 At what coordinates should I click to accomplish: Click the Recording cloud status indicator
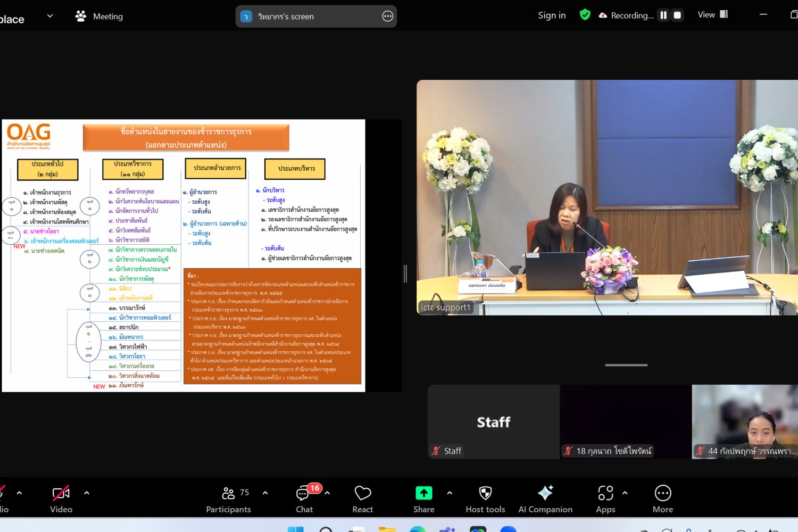pyautogui.click(x=626, y=15)
